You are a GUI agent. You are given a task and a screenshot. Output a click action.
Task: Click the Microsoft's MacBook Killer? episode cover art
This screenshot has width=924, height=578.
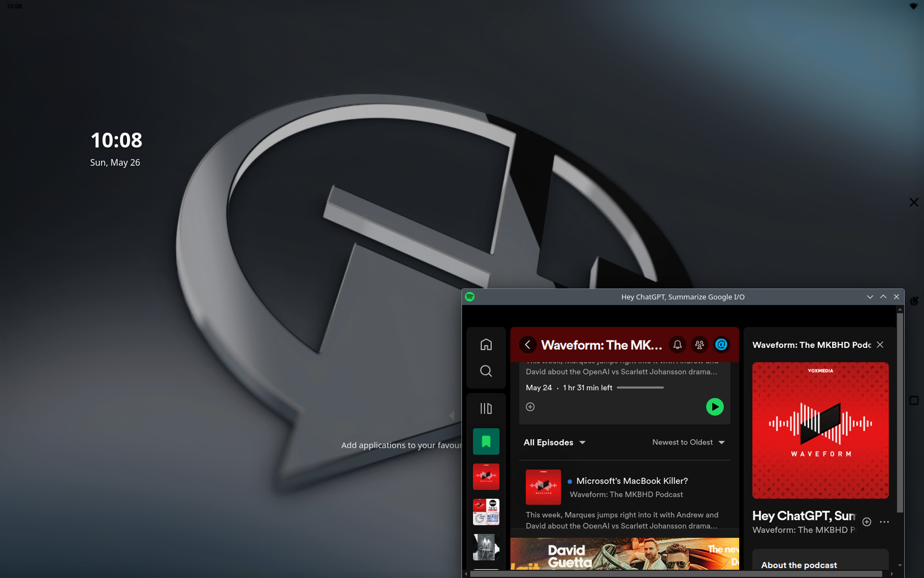(x=543, y=487)
